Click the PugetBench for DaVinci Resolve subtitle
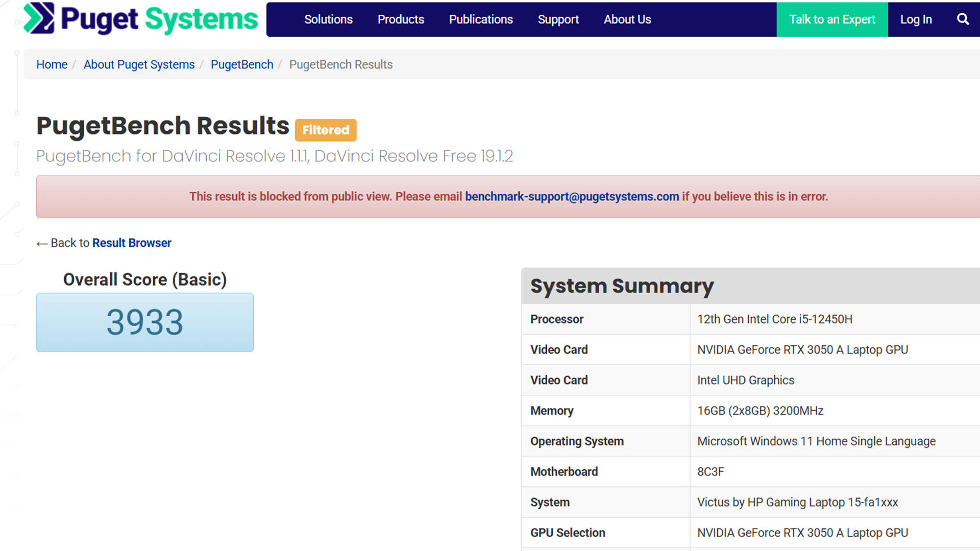The image size is (980, 551). point(275,156)
